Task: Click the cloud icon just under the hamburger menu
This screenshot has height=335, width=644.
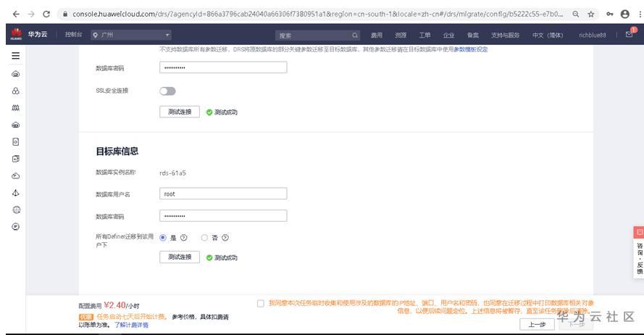Action: click(16, 74)
